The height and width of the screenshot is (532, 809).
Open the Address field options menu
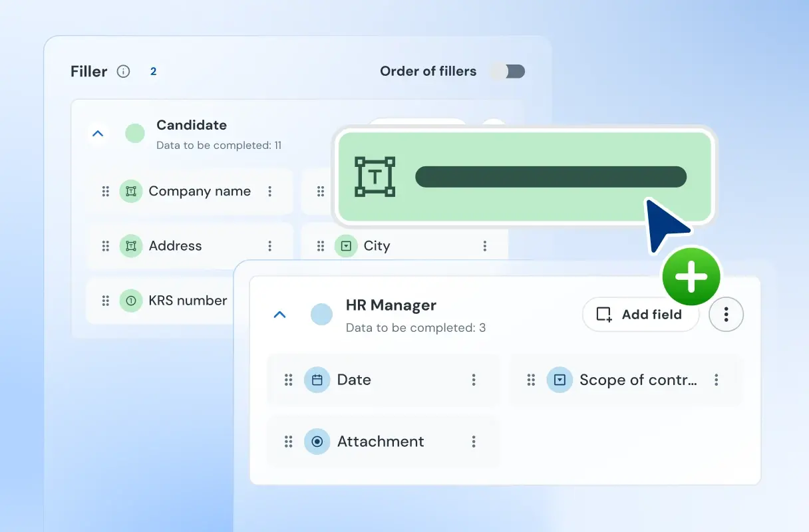click(270, 246)
